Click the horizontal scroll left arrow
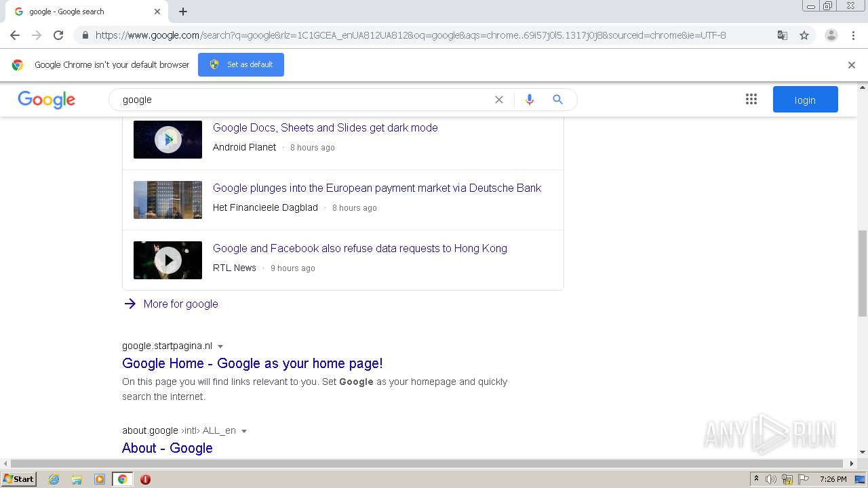868x488 pixels. tap(5, 464)
